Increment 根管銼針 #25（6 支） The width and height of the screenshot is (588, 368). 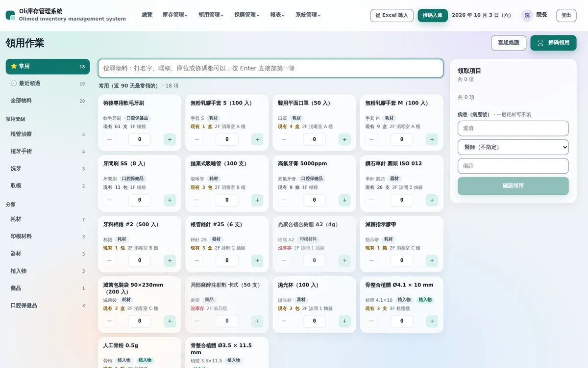click(x=257, y=261)
